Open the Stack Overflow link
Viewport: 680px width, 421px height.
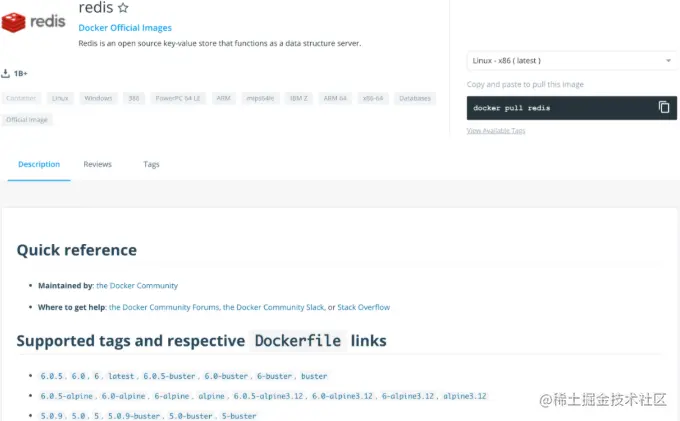(x=363, y=307)
